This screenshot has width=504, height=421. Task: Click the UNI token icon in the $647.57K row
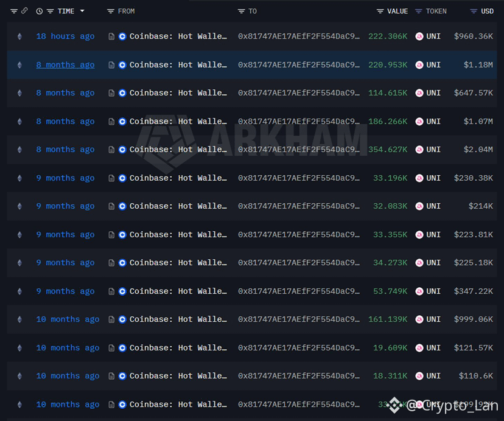419,93
